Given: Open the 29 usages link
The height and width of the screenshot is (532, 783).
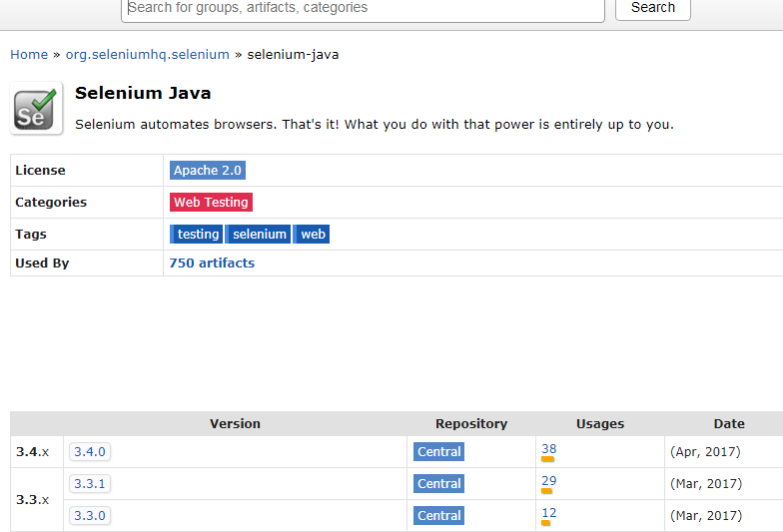Looking at the screenshot, I should pyautogui.click(x=549, y=481).
